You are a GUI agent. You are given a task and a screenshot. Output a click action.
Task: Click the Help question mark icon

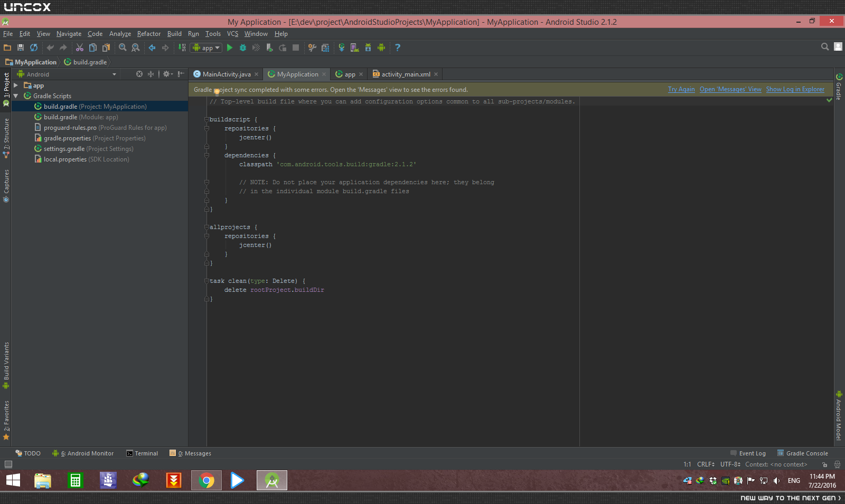point(398,47)
